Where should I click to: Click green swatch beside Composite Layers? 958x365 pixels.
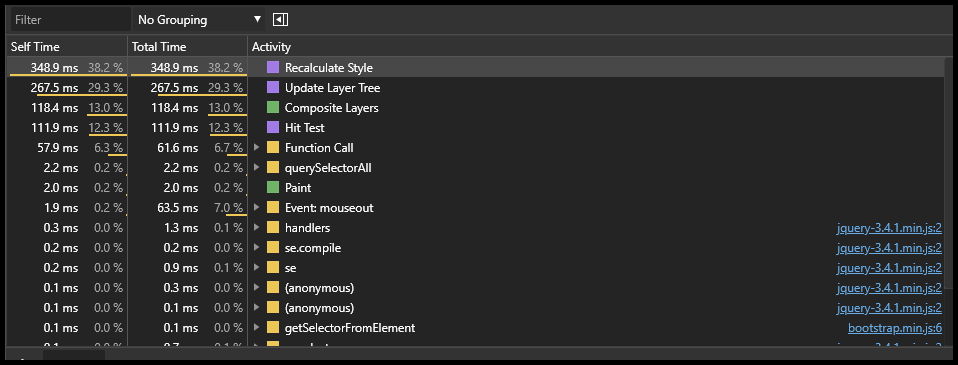273,108
